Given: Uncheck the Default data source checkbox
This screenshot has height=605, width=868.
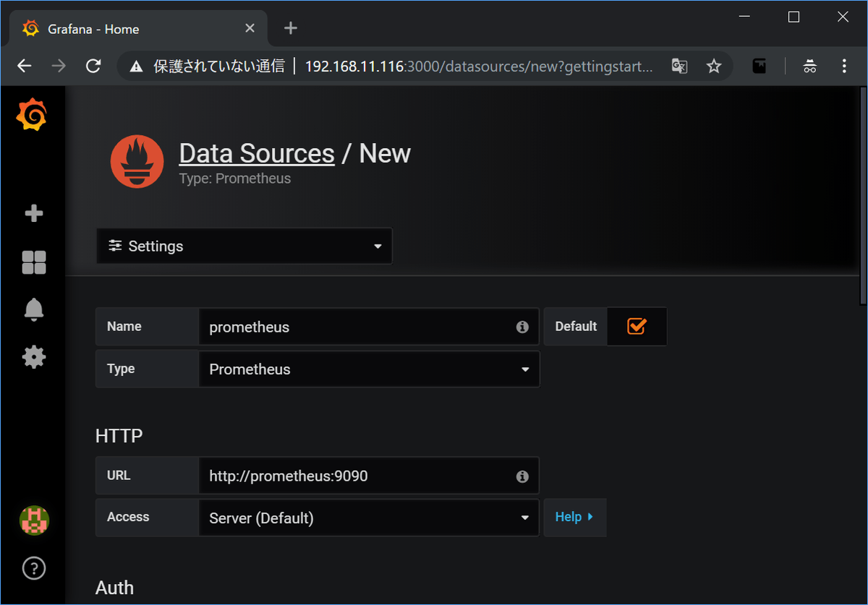Looking at the screenshot, I should (x=637, y=327).
